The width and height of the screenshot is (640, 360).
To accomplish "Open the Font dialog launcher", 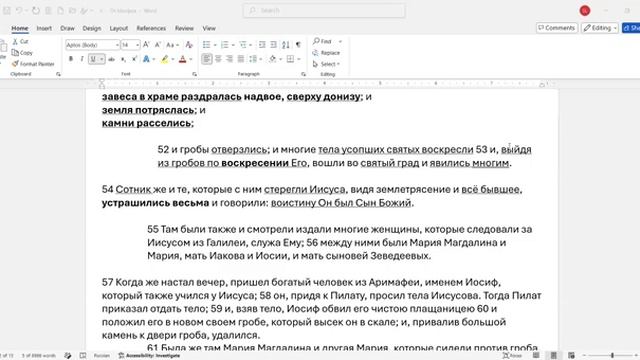I will tap(194, 74).
